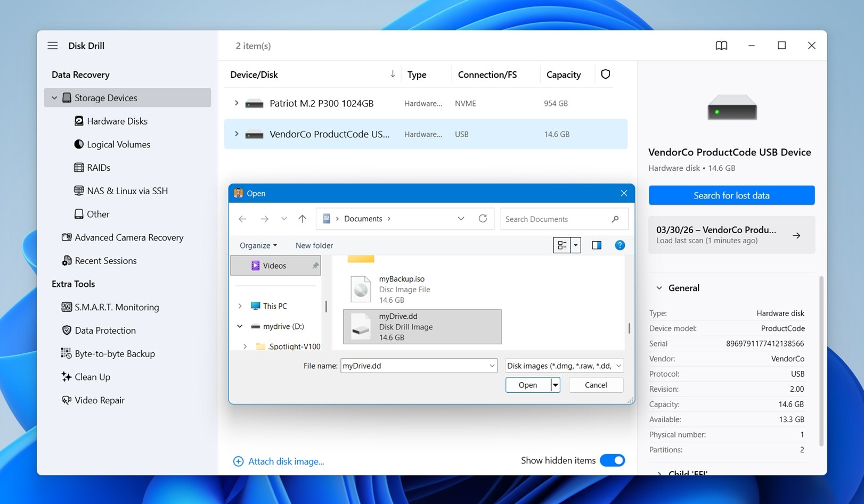Image resolution: width=864 pixels, height=504 pixels.
Task: Open the address bar history dropdown
Action: tap(461, 219)
